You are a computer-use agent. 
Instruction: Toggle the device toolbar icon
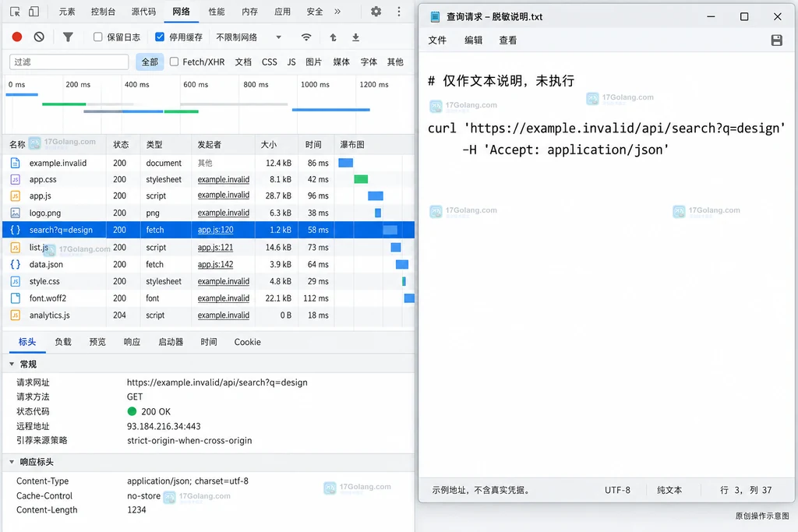pyautogui.click(x=34, y=11)
